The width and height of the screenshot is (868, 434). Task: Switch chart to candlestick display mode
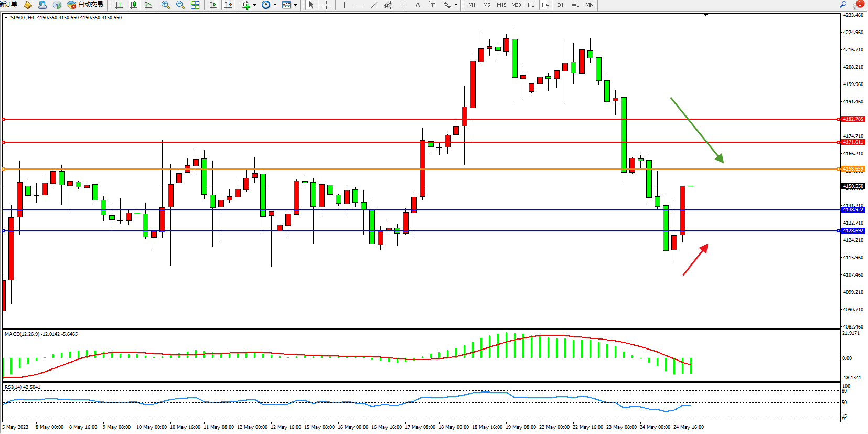[134, 5]
